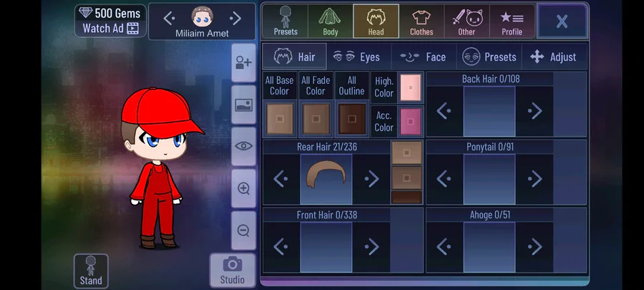Open the head Presets sub-tab
The width and height of the screenshot is (644, 290).
[x=489, y=57]
